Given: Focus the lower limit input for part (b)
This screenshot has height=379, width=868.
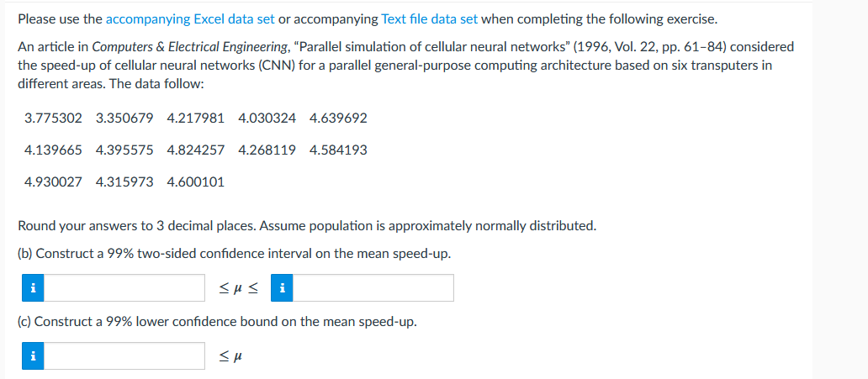Looking at the screenshot, I should tap(124, 287).
